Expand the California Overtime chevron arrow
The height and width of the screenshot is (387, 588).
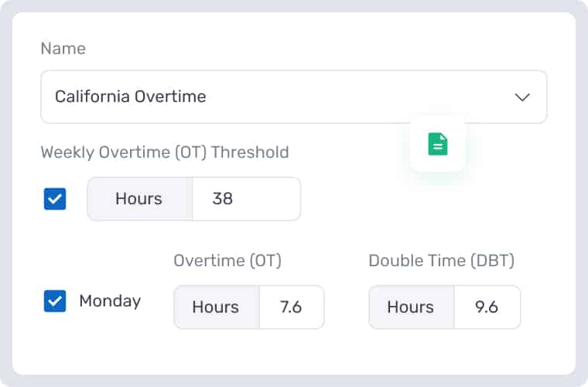click(522, 98)
